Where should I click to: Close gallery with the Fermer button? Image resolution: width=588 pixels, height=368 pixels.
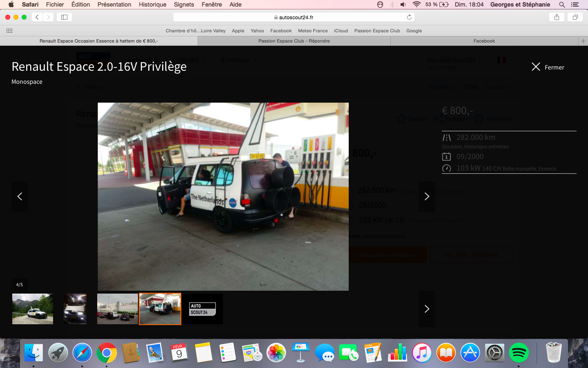coord(548,67)
